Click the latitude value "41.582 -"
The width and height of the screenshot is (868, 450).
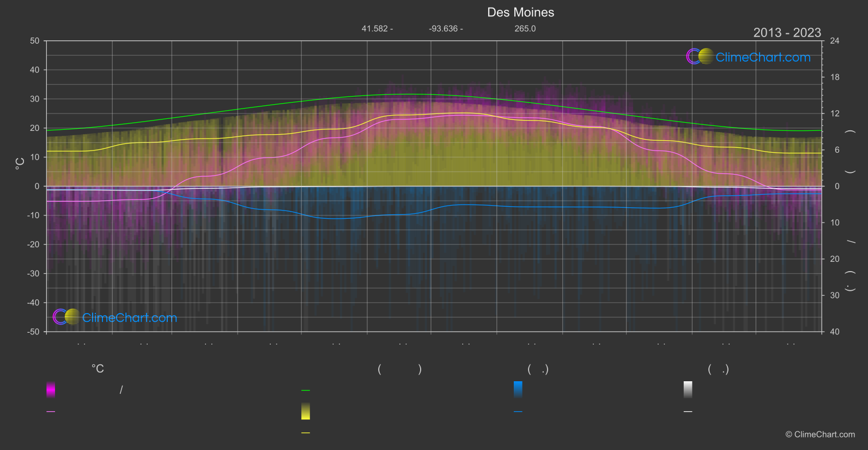pos(377,28)
